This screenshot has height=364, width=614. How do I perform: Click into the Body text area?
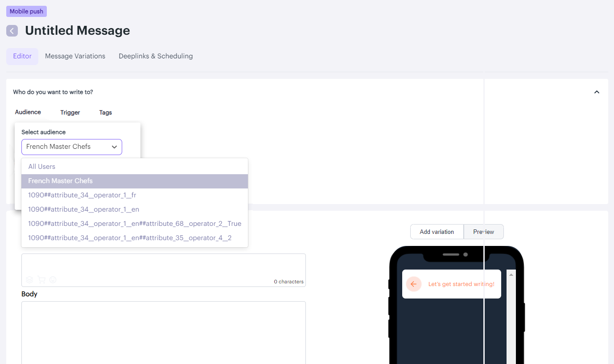(164, 332)
